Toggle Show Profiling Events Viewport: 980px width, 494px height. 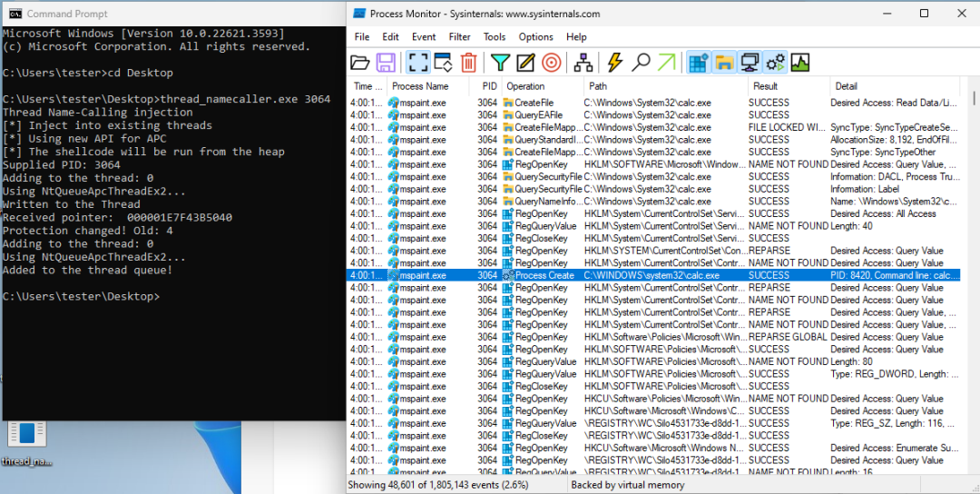point(800,63)
